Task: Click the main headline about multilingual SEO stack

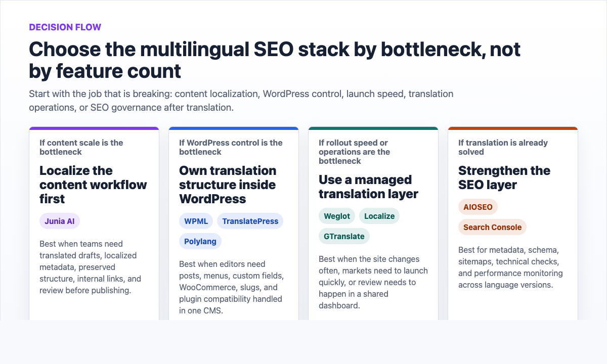Action: tap(275, 60)
